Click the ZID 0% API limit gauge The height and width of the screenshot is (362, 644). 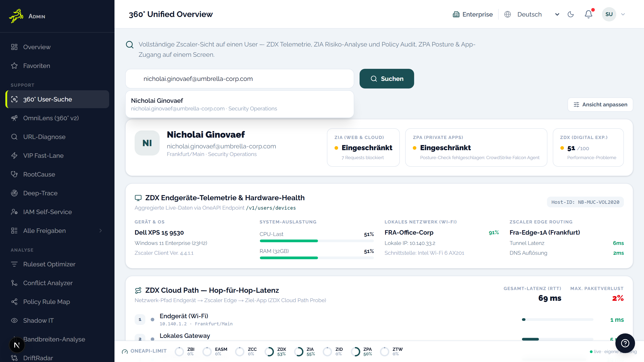[x=333, y=351]
